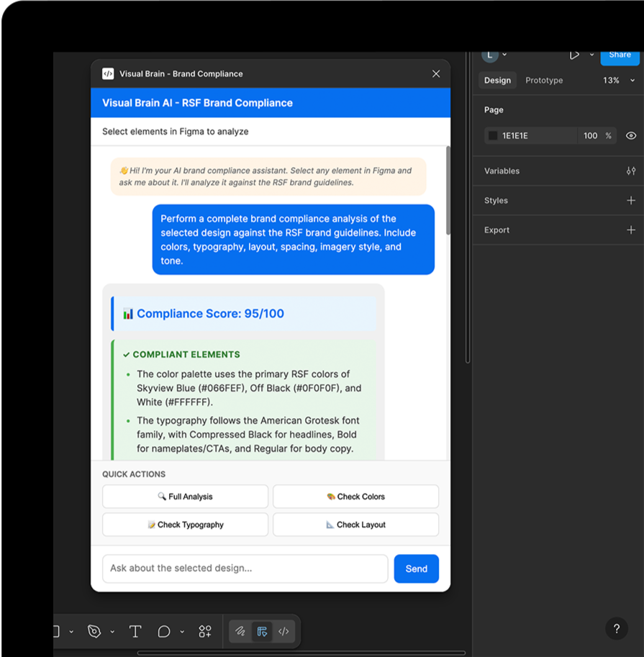Screen dimensions: 644x657
Task: Open the 13% zoom dropdown
Action: (x=618, y=80)
